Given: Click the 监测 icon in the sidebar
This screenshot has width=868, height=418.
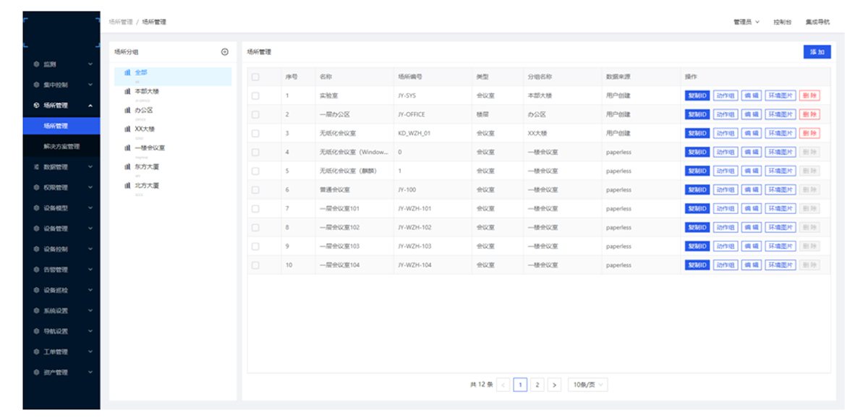Looking at the screenshot, I should point(37,64).
